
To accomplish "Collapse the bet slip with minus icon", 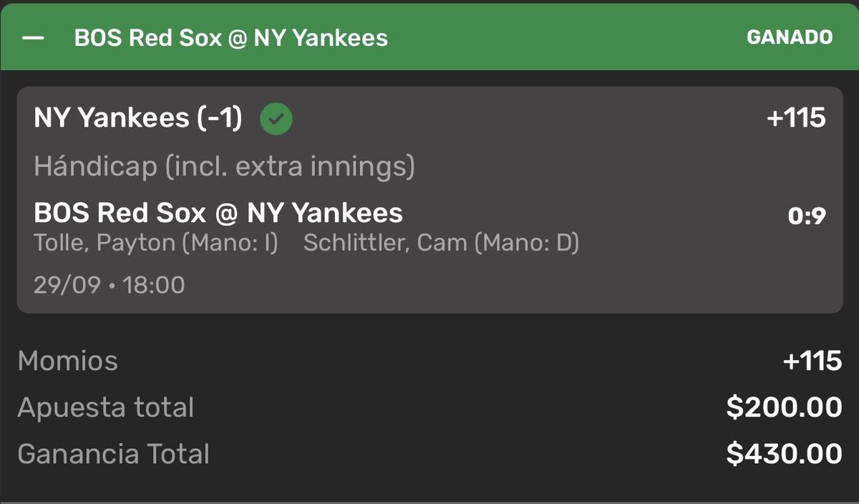I will pos(33,38).
